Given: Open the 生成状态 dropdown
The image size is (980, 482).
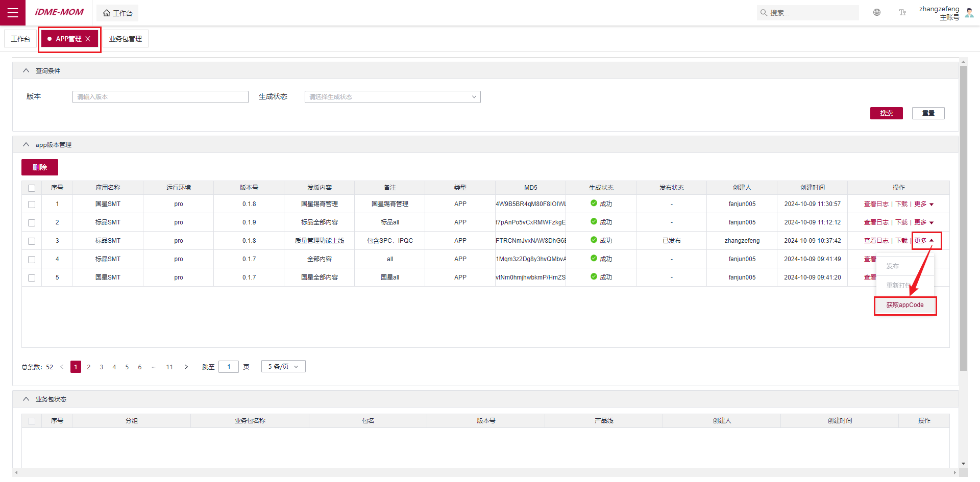Looking at the screenshot, I should click(392, 96).
